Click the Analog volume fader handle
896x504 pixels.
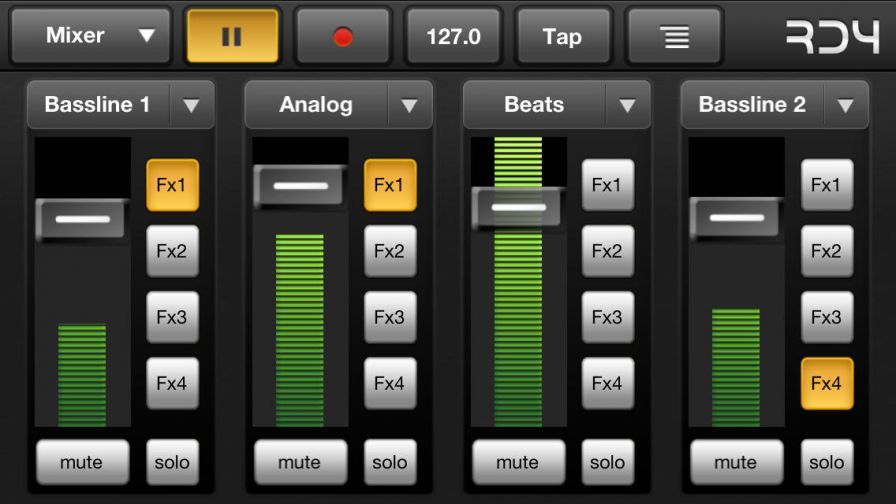(300, 186)
